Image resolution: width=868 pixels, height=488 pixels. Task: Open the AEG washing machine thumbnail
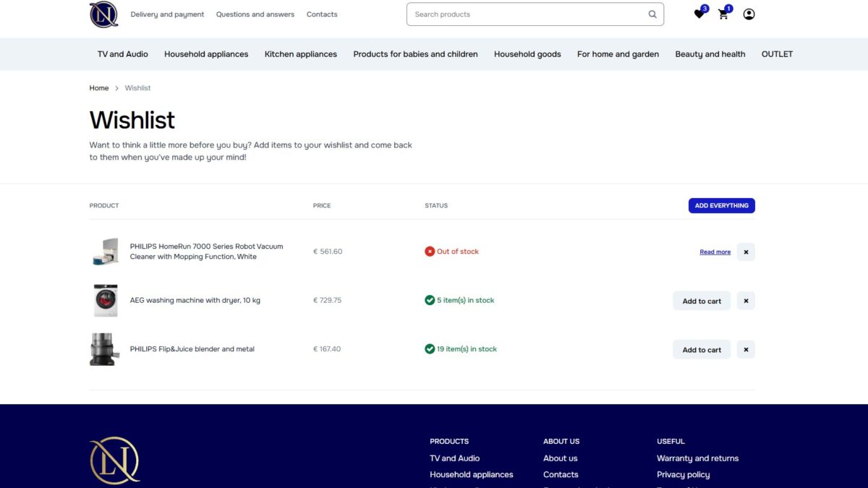pyautogui.click(x=105, y=300)
